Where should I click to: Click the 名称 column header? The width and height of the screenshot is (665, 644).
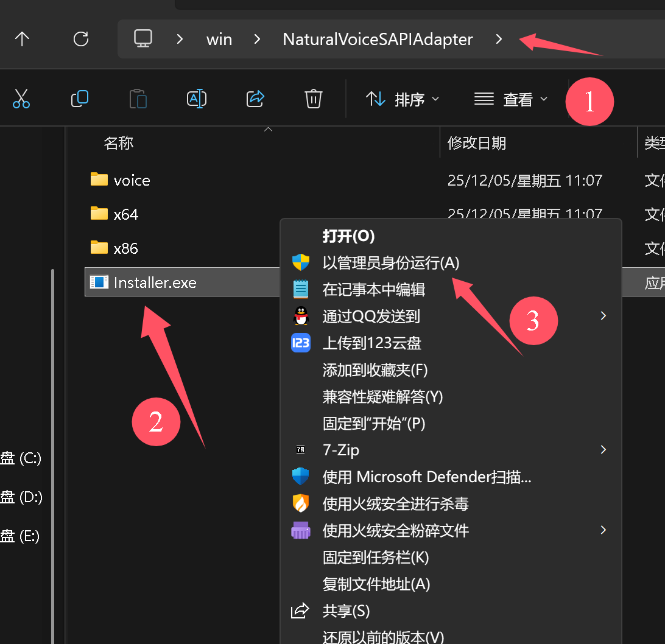coord(119,142)
